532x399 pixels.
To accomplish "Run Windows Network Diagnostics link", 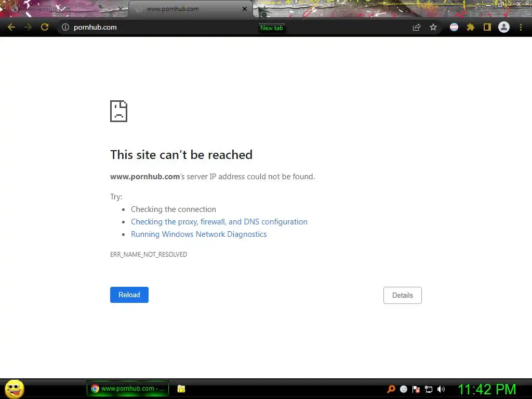I will (x=199, y=234).
